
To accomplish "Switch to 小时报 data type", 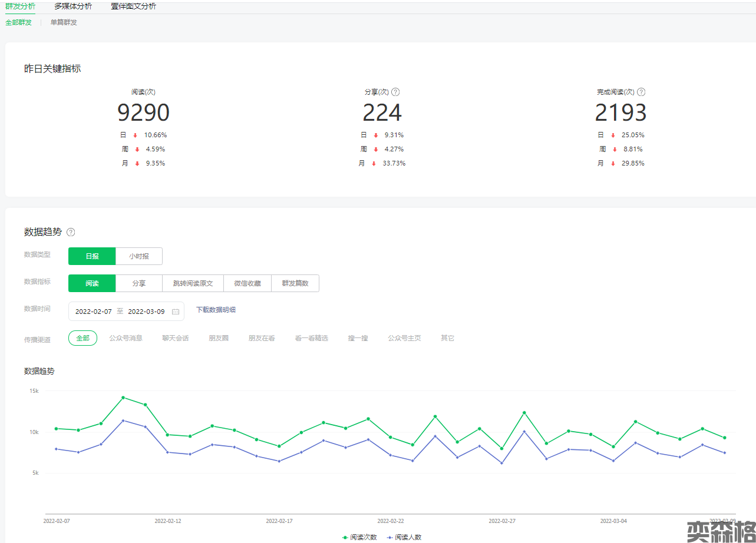I will pyautogui.click(x=139, y=256).
